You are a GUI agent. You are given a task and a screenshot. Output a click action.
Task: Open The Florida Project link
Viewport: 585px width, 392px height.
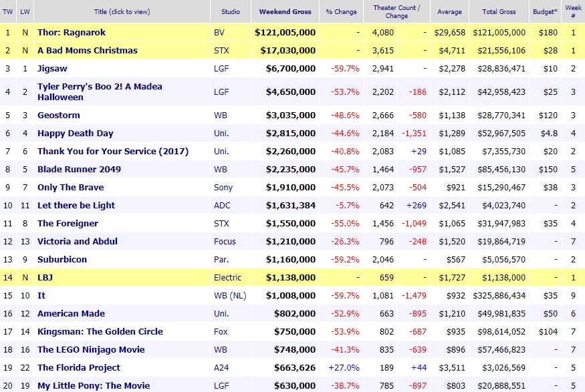(x=79, y=367)
